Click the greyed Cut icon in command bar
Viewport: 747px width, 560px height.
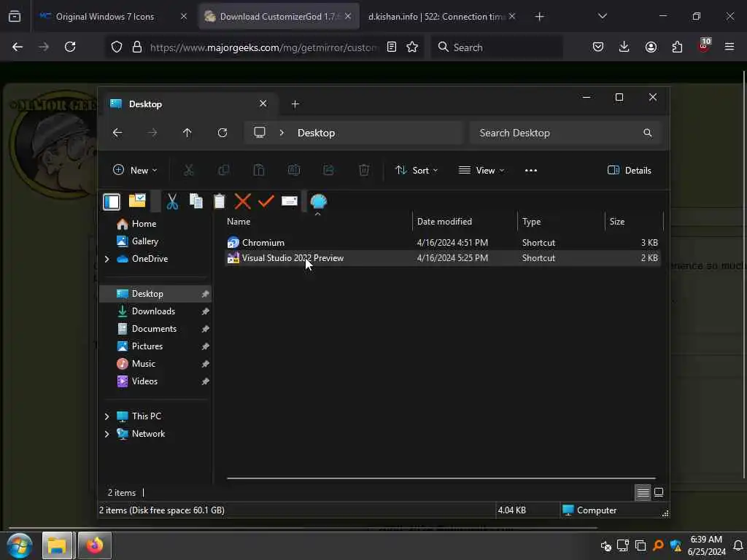click(x=189, y=170)
